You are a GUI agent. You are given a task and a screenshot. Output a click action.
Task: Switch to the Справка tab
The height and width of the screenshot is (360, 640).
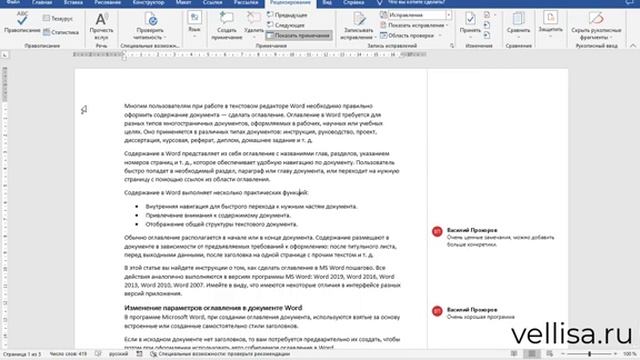click(353, 2)
